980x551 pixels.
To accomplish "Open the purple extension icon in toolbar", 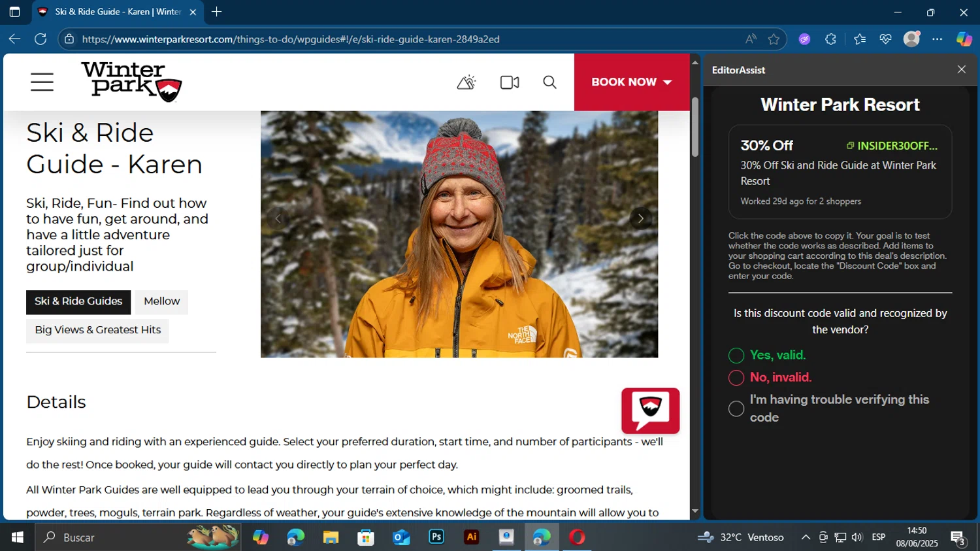I will [x=804, y=39].
